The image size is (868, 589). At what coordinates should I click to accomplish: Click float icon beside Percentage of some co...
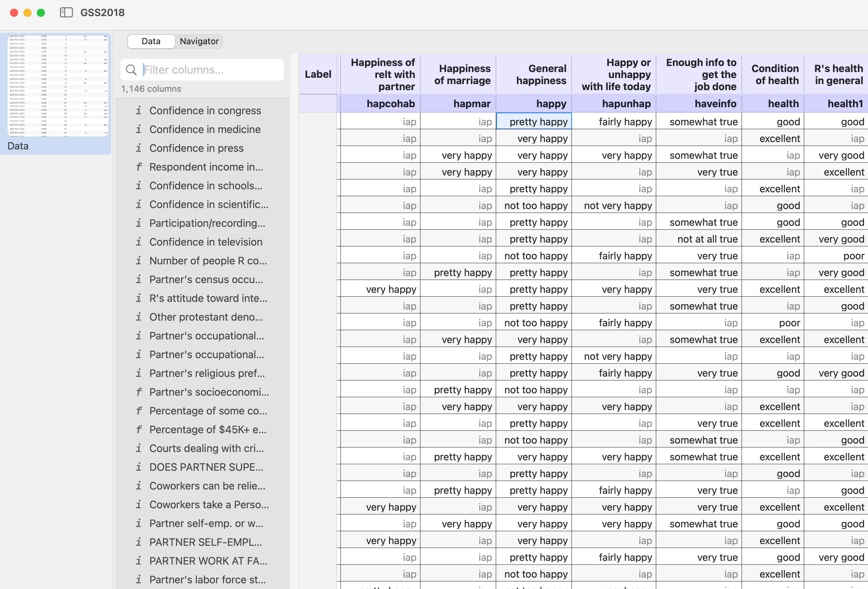[x=139, y=411]
